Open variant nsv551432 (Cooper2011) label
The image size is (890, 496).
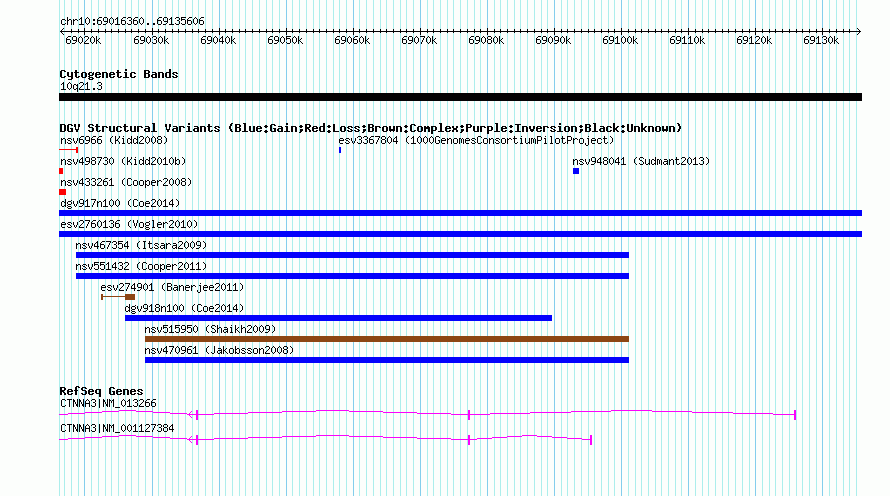[x=141, y=266]
